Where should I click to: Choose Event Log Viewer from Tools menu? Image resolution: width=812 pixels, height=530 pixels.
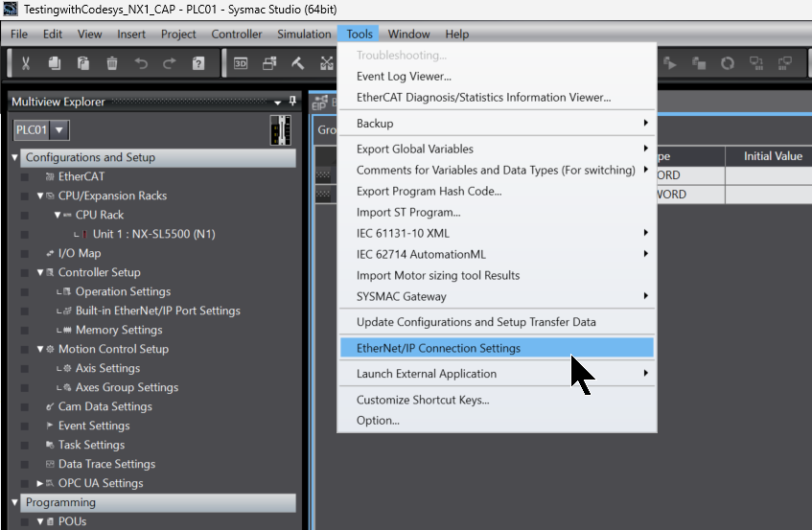[x=404, y=77]
